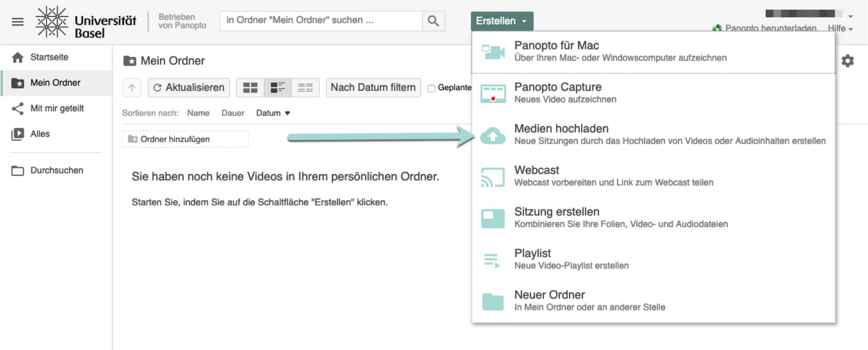Expand the Hilfe dropdown
The height and width of the screenshot is (350, 868).
(840, 28)
